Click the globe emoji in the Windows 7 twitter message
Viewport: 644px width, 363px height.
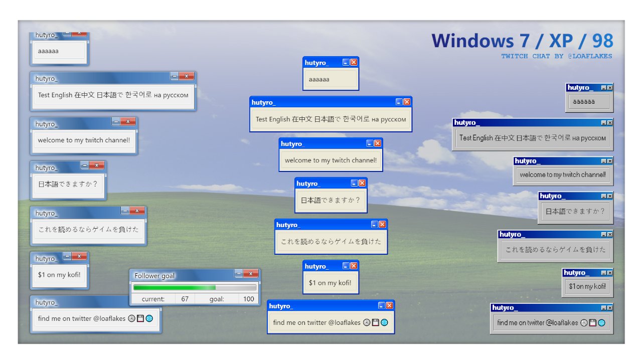click(149, 318)
